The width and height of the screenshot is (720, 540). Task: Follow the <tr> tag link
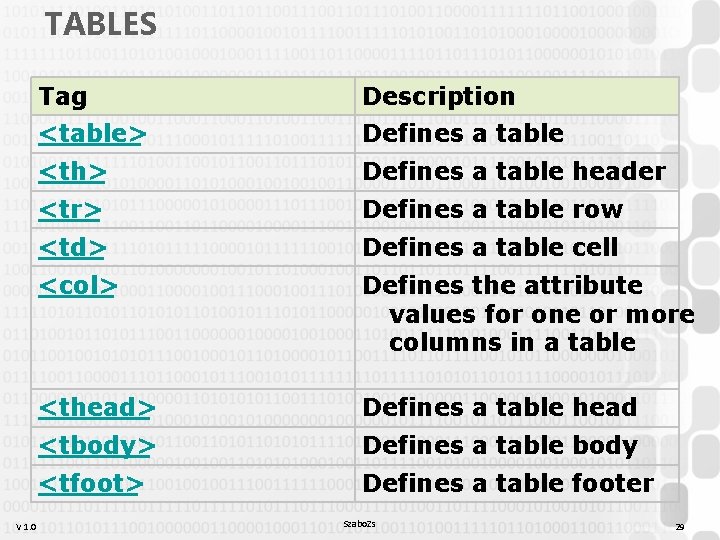(70, 210)
